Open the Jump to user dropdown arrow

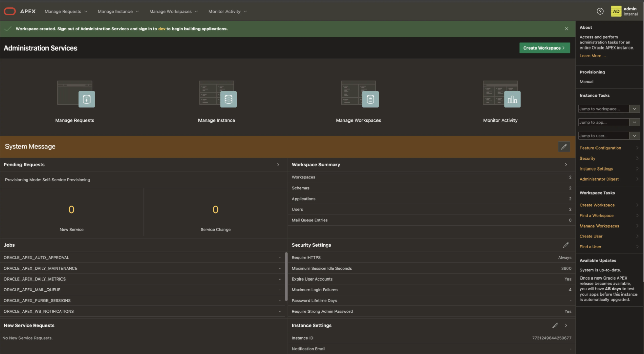point(634,136)
